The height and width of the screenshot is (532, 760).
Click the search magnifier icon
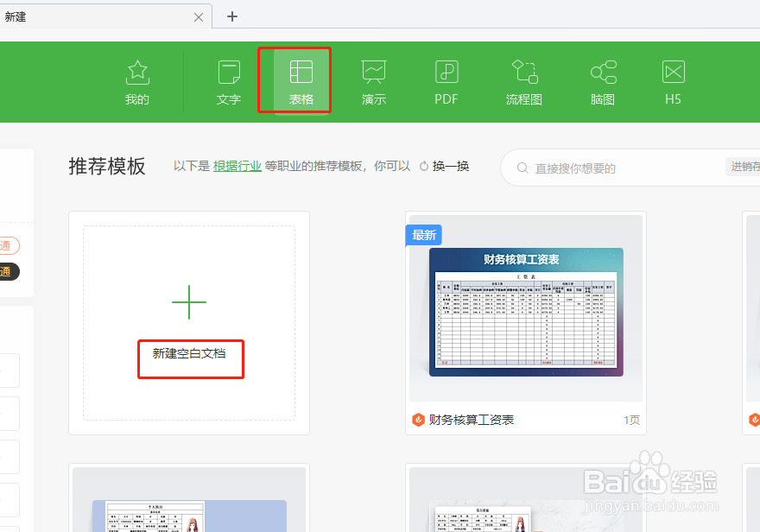[x=524, y=168]
